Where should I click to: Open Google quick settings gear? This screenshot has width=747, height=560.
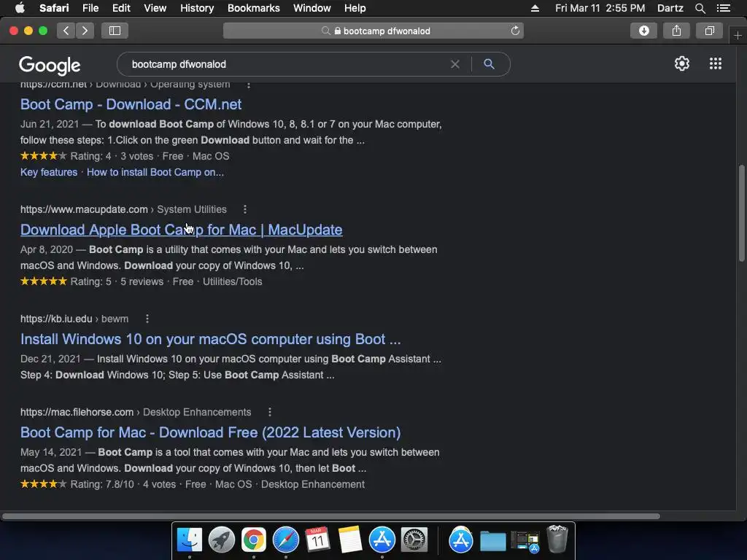[682, 64]
